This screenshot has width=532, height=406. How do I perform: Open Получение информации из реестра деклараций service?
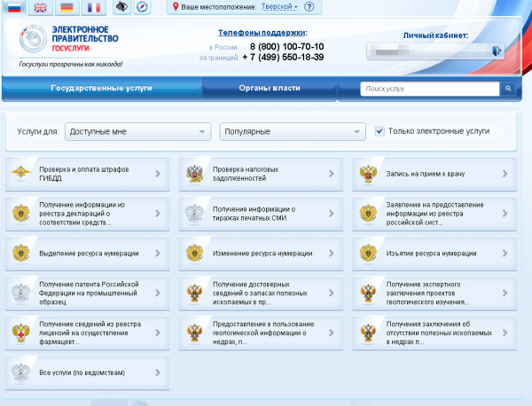tap(87, 214)
